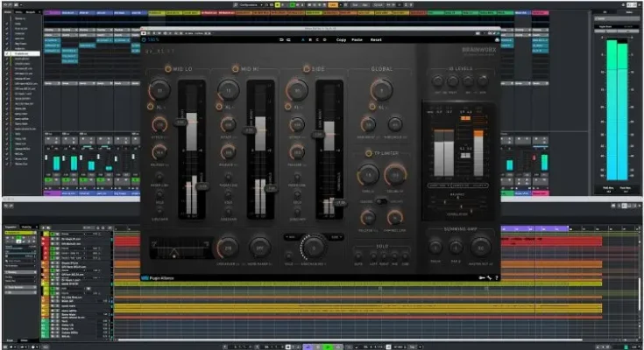This screenshot has width=644, height=350.
Task: Click the wrench settings icon in plugin footer
Action: click(x=489, y=277)
